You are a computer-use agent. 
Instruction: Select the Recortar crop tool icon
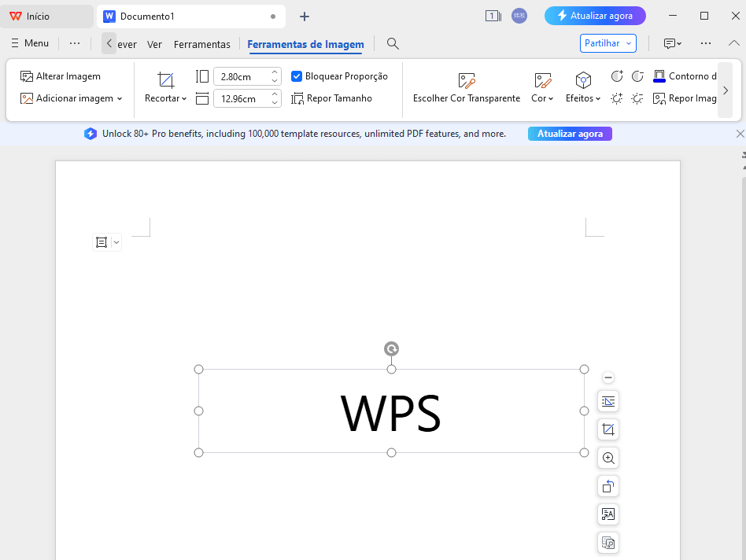point(165,80)
